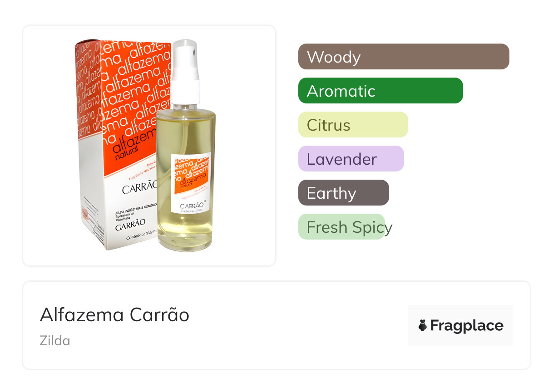The image size is (553, 392).
Task: Select the light green Fresh Spicy bar
Action: coord(341,227)
